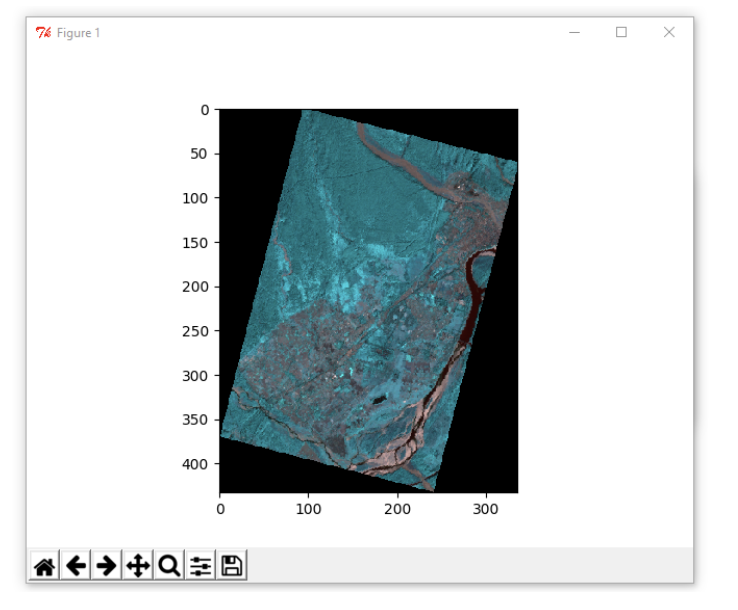Click the y-axis tick label 400
738x610 pixels.
[195, 464]
